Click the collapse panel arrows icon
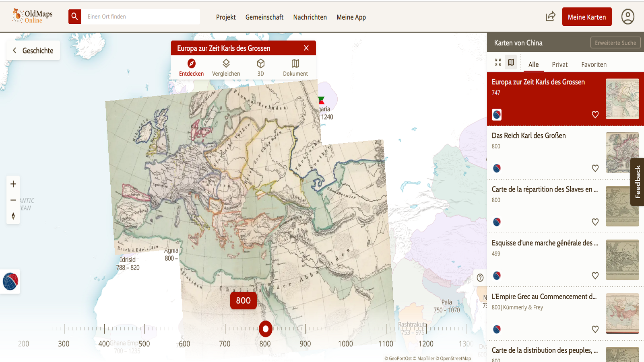 [x=498, y=62]
